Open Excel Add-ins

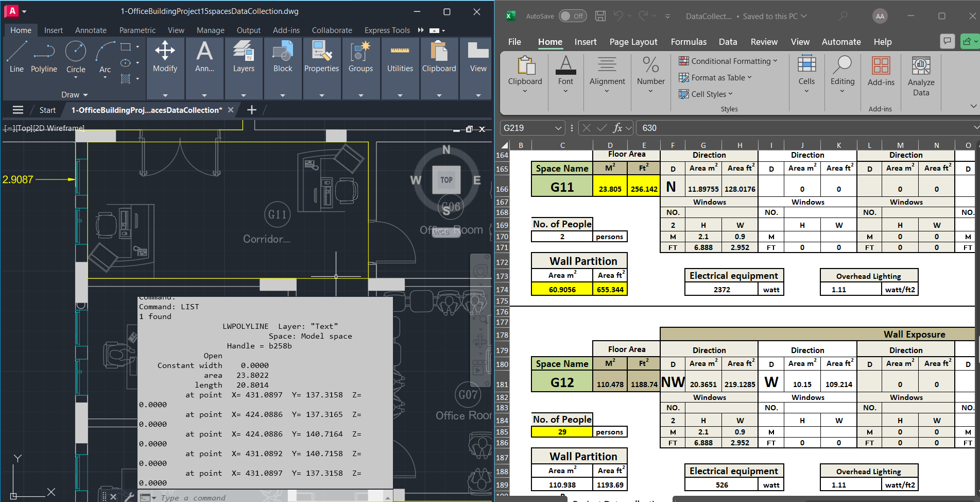[881, 71]
